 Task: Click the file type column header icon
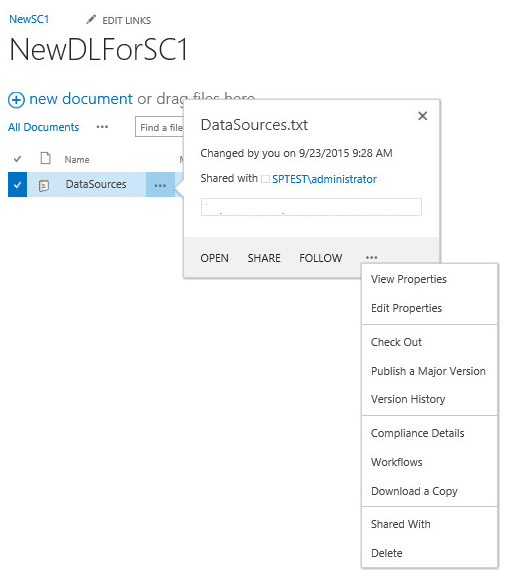point(45,158)
